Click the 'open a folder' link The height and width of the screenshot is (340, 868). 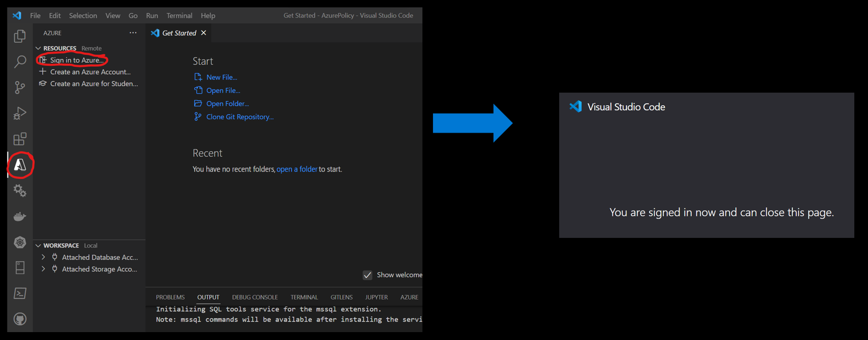click(297, 169)
